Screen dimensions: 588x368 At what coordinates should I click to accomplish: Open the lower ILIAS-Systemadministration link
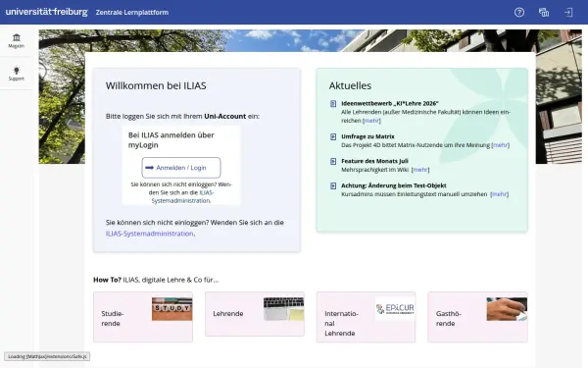coord(149,234)
